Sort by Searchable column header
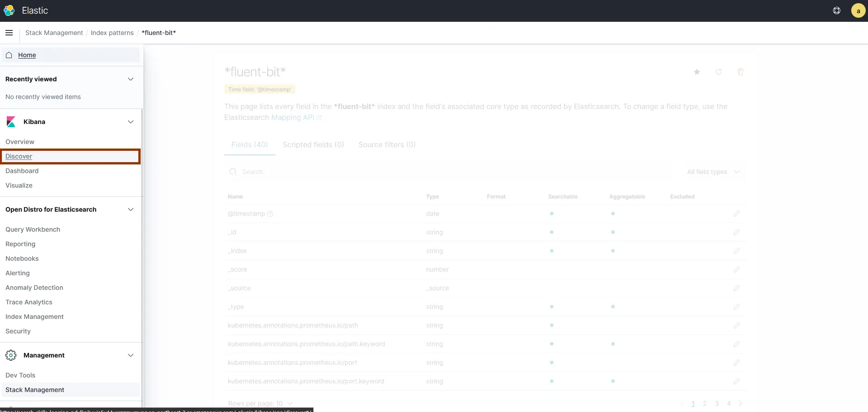The width and height of the screenshot is (868, 412). [x=563, y=197]
